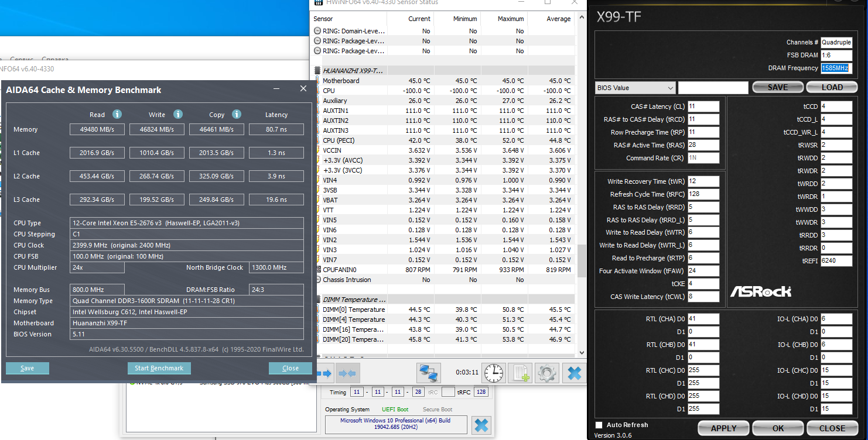This screenshot has height=440, width=868.
Task: Select the VBAT sensor row
Action: click(x=444, y=200)
